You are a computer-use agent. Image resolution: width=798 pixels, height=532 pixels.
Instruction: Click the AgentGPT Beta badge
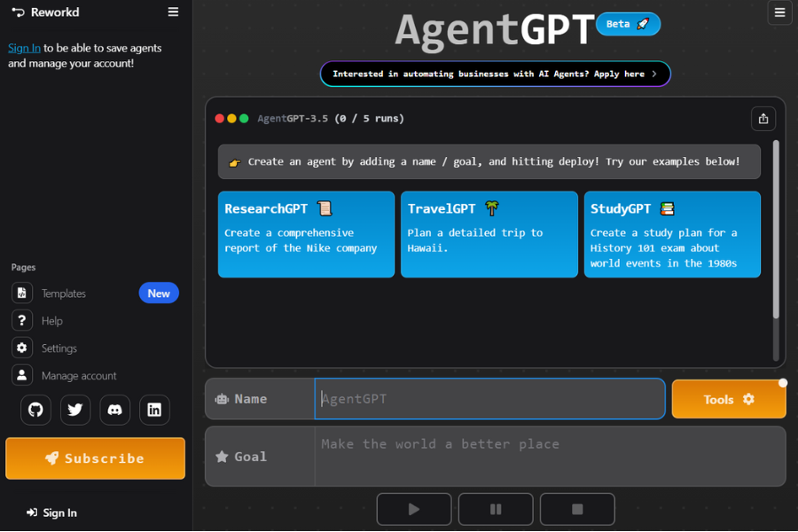click(629, 24)
